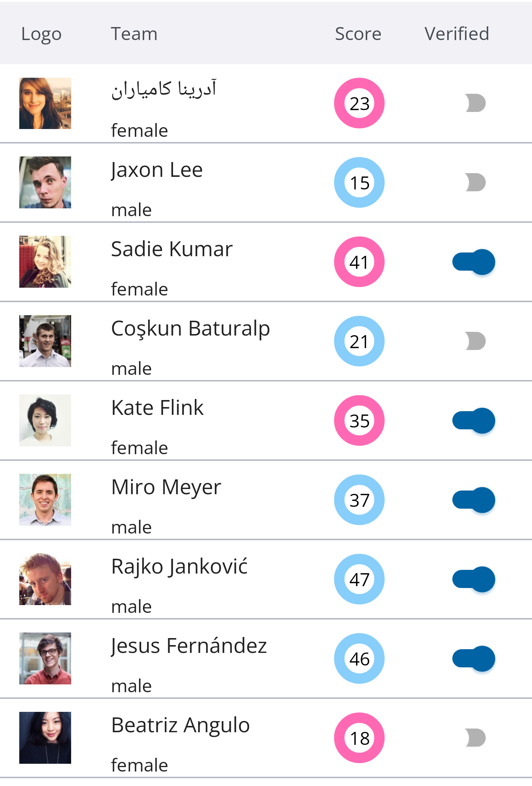Turn on Verified for Coşkun Baturalp

(475, 341)
